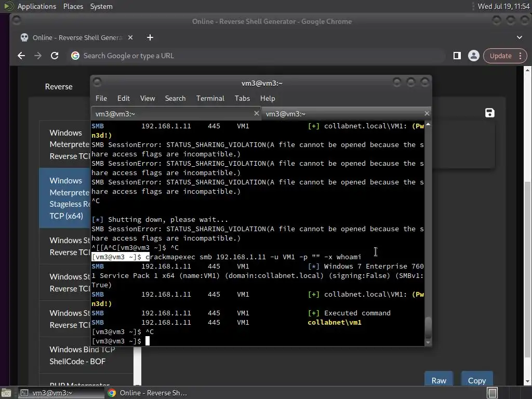Switch to Chrome window in taskbar
Viewport: 532px width, 399px height.
click(x=148, y=393)
